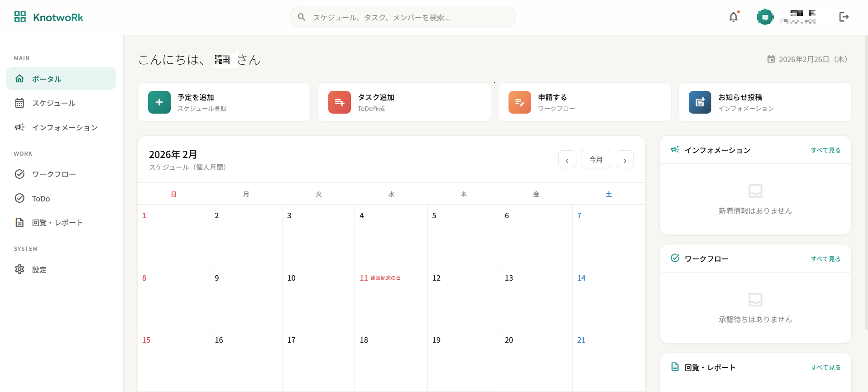Screen dimensions: 868x392
Task: Click the blue お知らせ投稿 icon
Action: [x=700, y=102]
